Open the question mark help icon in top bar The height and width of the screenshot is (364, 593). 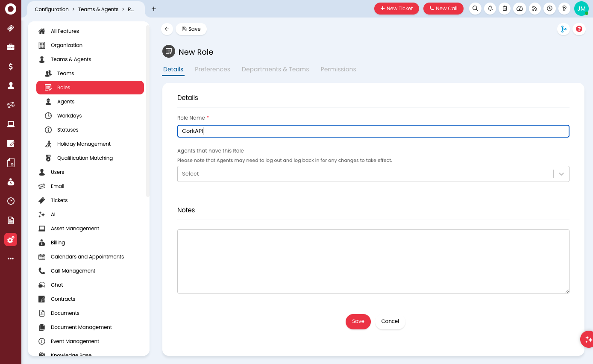pos(564,9)
